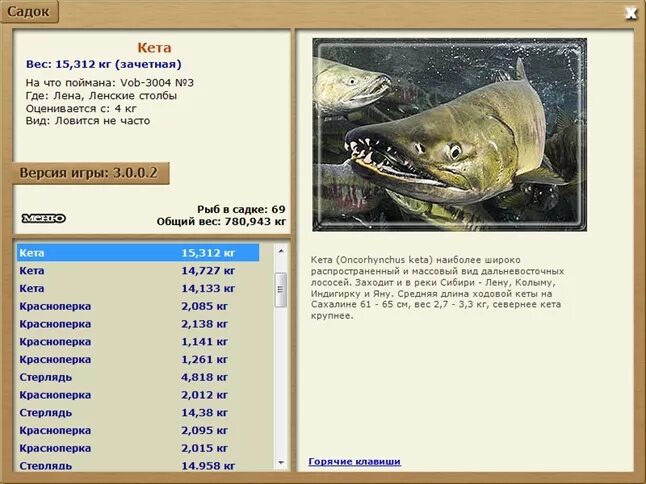646x484 pixels.
Task: Click the Общий вес: 780,943 кг total
Action: pyautogui.click(x=221, y=222)
